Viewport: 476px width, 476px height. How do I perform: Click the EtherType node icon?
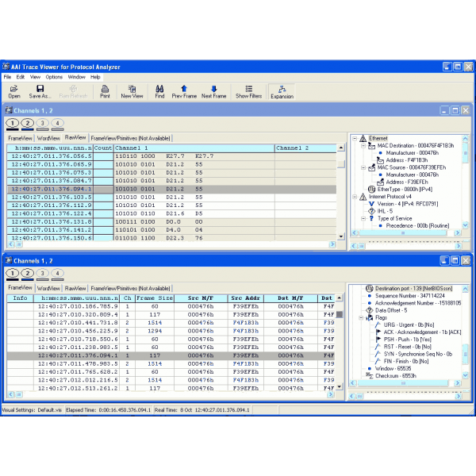pos(371,190)
